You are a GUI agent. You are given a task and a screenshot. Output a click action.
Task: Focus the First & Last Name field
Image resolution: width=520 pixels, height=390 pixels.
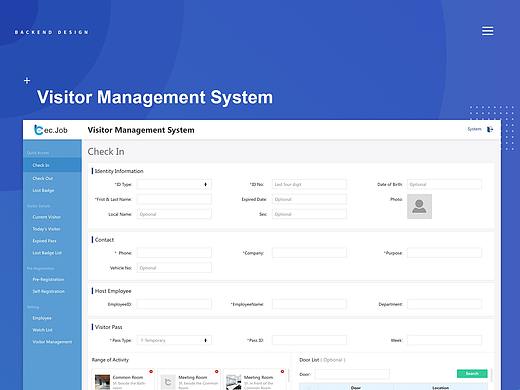pos(174,199)
